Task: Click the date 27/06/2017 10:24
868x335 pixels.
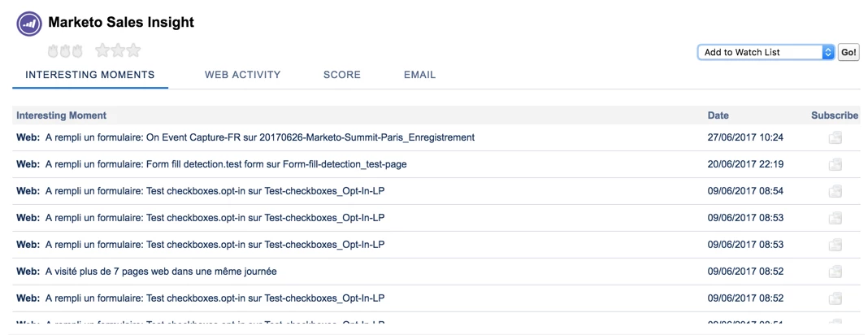Action: click(745, 137)
